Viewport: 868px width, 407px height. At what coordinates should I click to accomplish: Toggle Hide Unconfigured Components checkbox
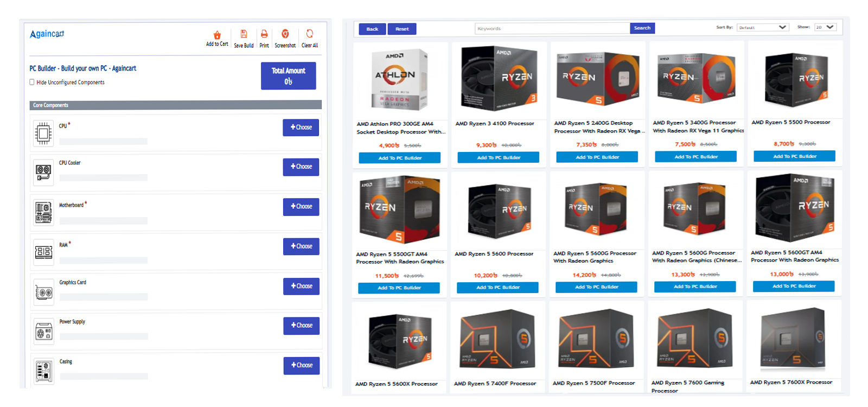pyautogui.click(x=32, y=82)
